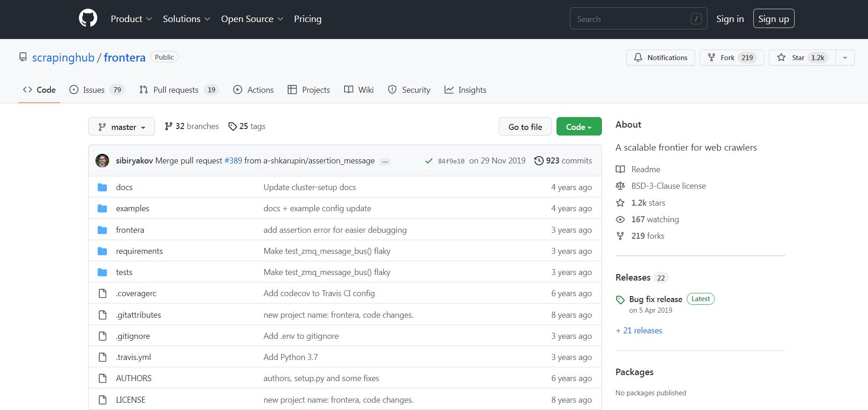The image size is (868, 410).
Task: Expand the Solutions menu
Action: tap(186, 19)
